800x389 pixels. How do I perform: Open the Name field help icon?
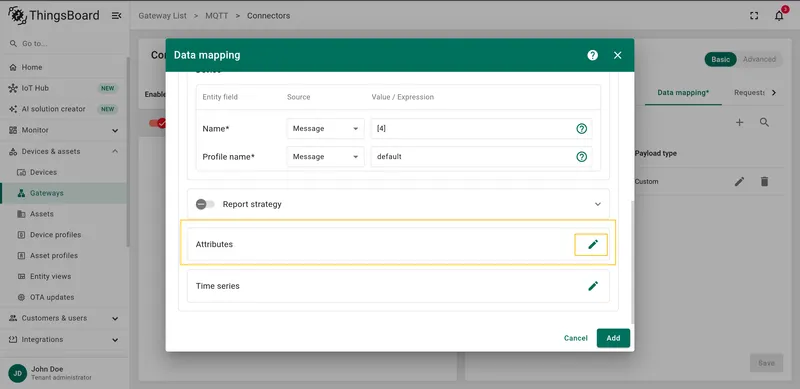coord(581,129)
